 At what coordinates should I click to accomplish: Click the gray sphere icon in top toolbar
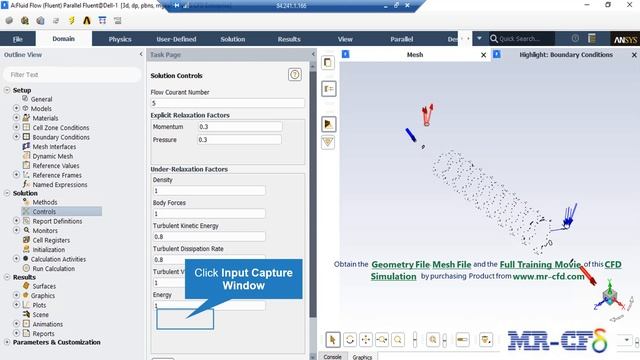coord(9,20)
